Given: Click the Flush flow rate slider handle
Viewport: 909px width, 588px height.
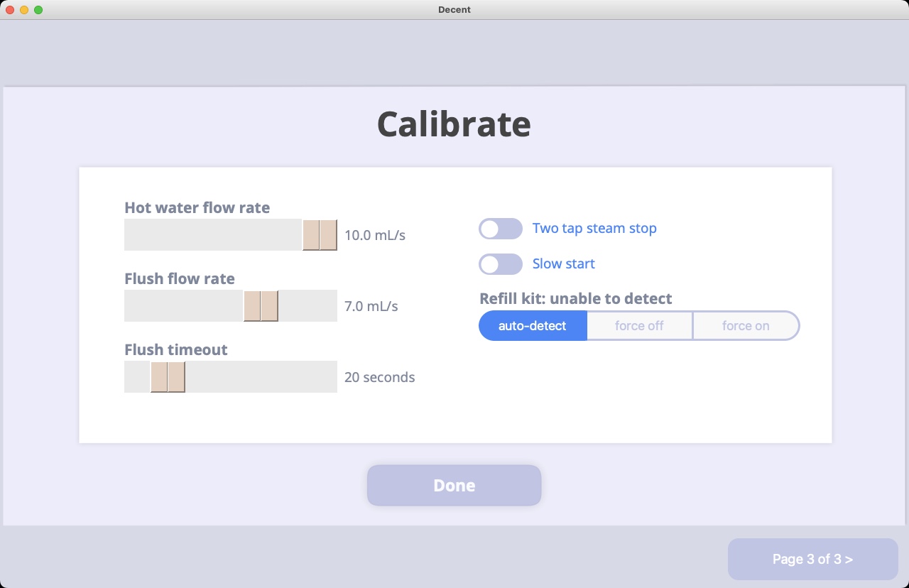Looking at the screenshot, I should click(x=261, y=306).
